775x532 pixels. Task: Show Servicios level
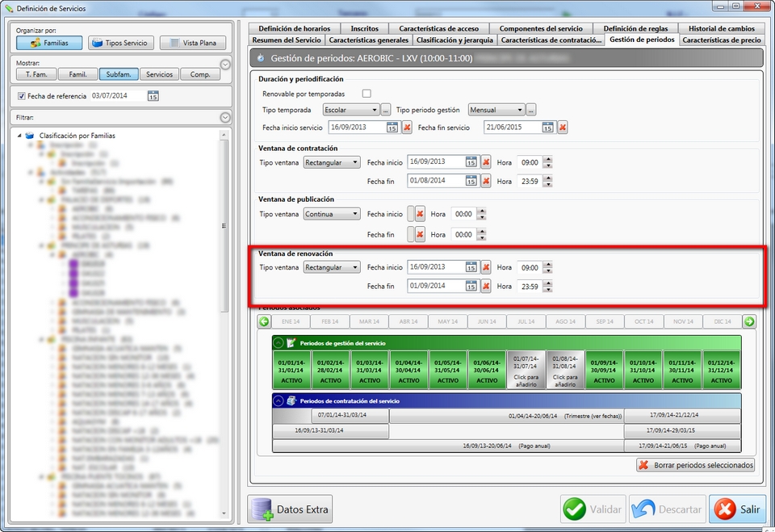click(159, 74)
